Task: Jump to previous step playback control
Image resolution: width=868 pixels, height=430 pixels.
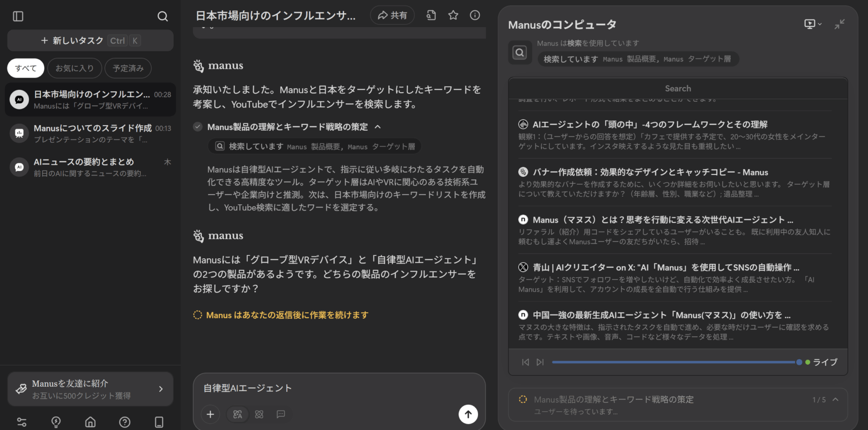Action: click(526, 362)
